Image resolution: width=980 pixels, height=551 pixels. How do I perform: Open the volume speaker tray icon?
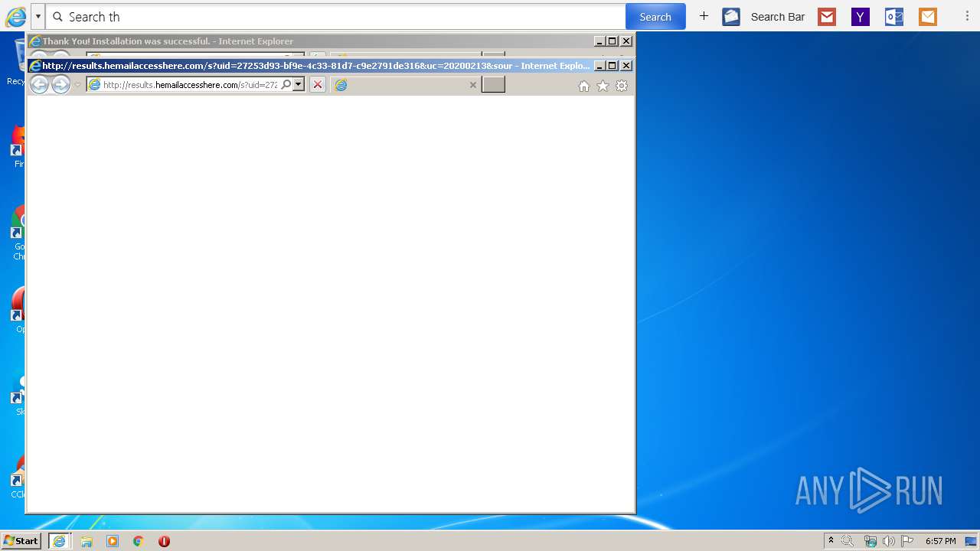pyautogui.click(x=888, y=541)
